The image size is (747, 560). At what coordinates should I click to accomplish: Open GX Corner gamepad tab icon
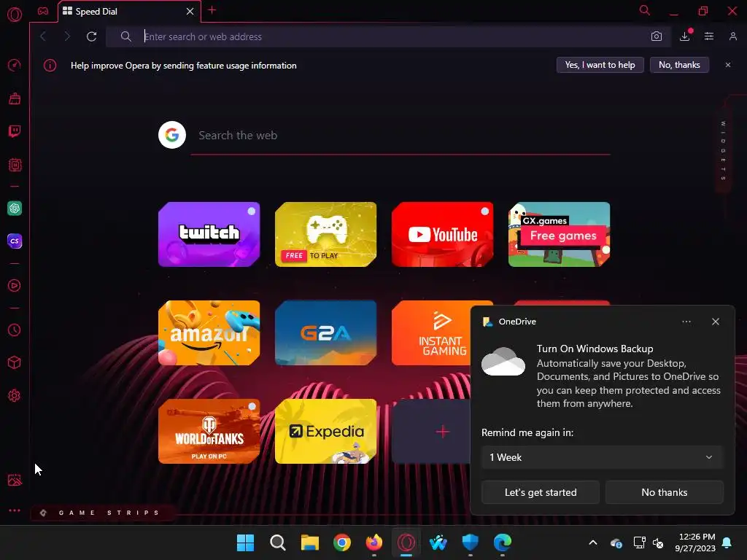[x=43, y=11]
